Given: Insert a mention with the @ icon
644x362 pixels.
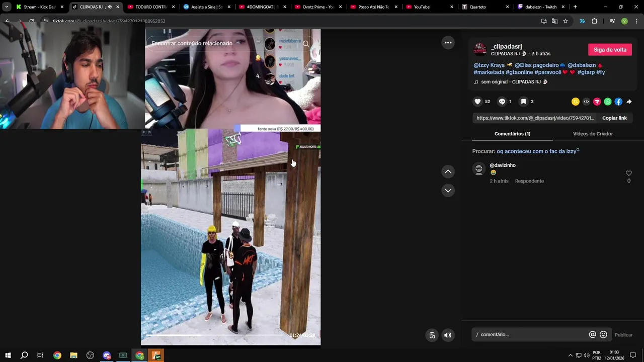Looking at the screenshot, I should (592, 335).
